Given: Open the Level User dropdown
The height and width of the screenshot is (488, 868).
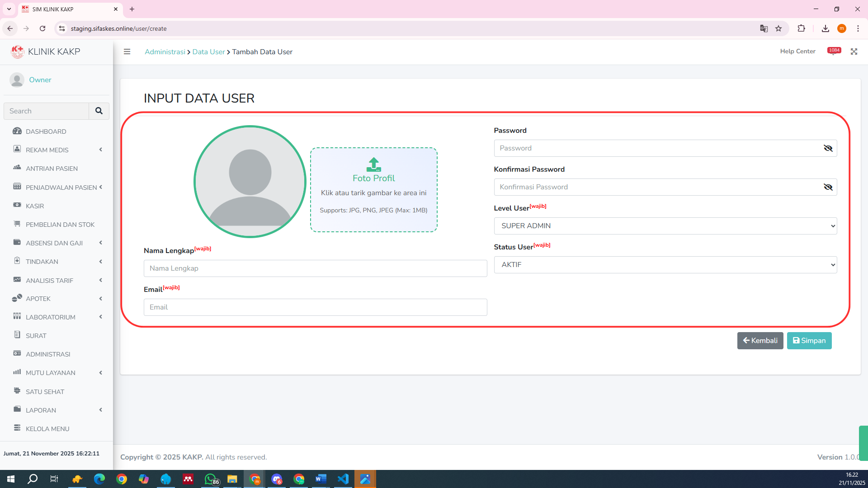Looking at the screenshot, I should pos(665,226).
